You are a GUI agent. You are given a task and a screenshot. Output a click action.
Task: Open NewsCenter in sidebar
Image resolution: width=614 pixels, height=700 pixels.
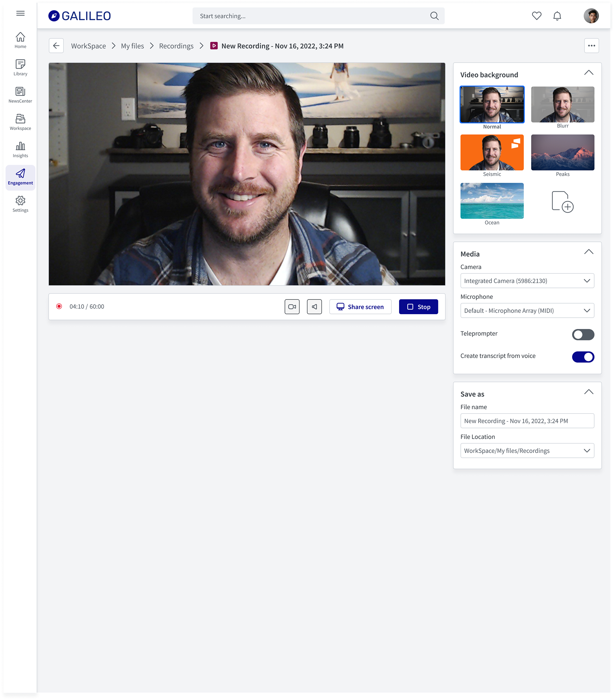20,95
